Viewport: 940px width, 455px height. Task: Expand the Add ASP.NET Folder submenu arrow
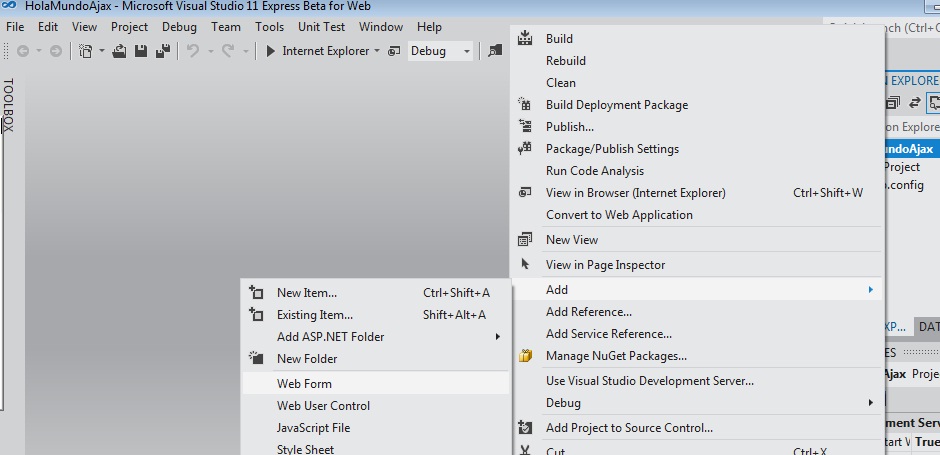(x=497, y=337)
